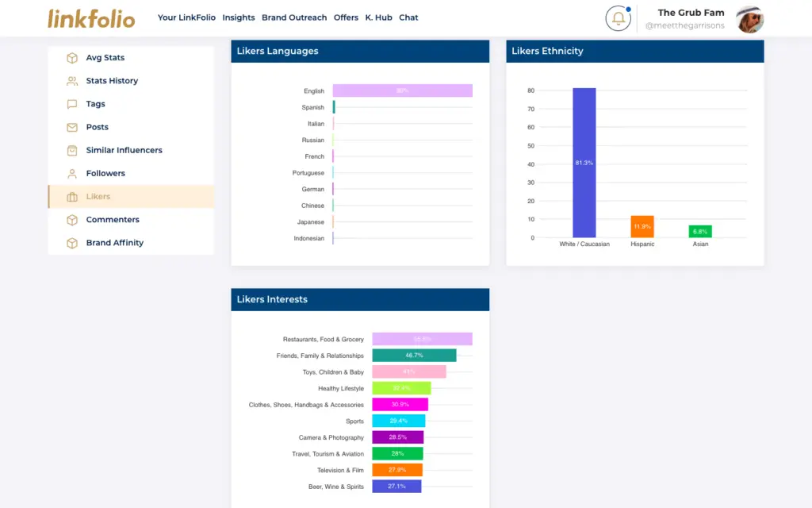The image size is (812, 508).
Task: Select K. Hub in top navigation
Action: pyautogui.click(x=378, y=17)
